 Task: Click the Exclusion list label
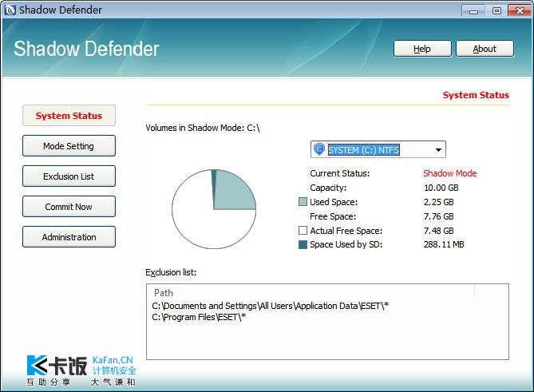171,272
